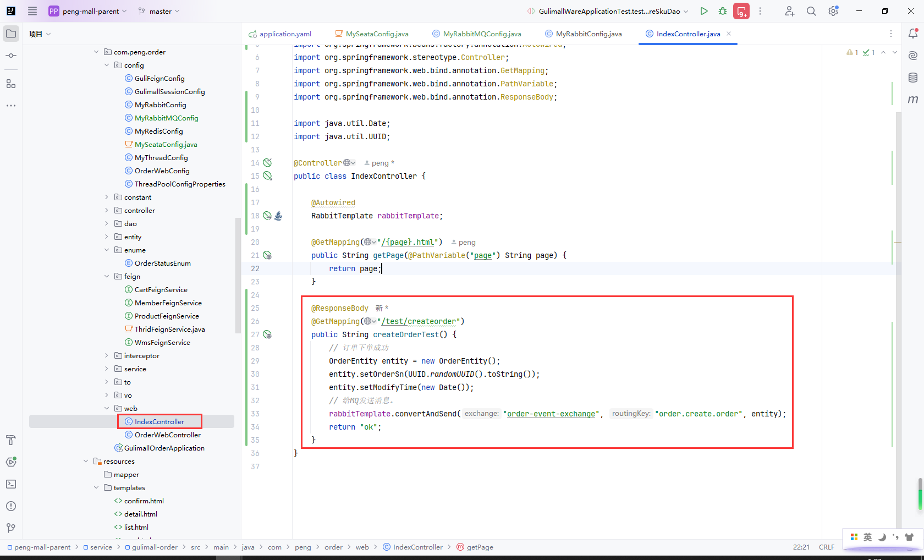Image resolution: width=924 pixels, height=560 pixels.
Task: Click the order-event-exchange string link
Action: pyautogui.click(x=551, y=414)
